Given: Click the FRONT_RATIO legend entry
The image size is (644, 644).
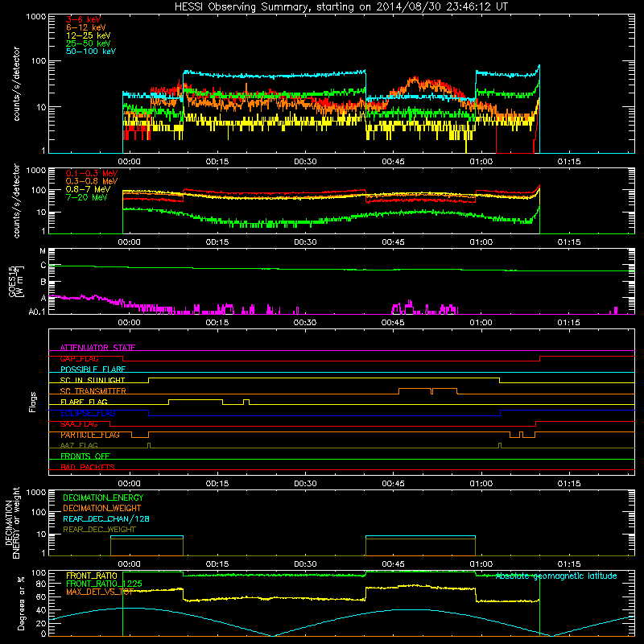Looking at the screenshot, I should tap(92, 576).
